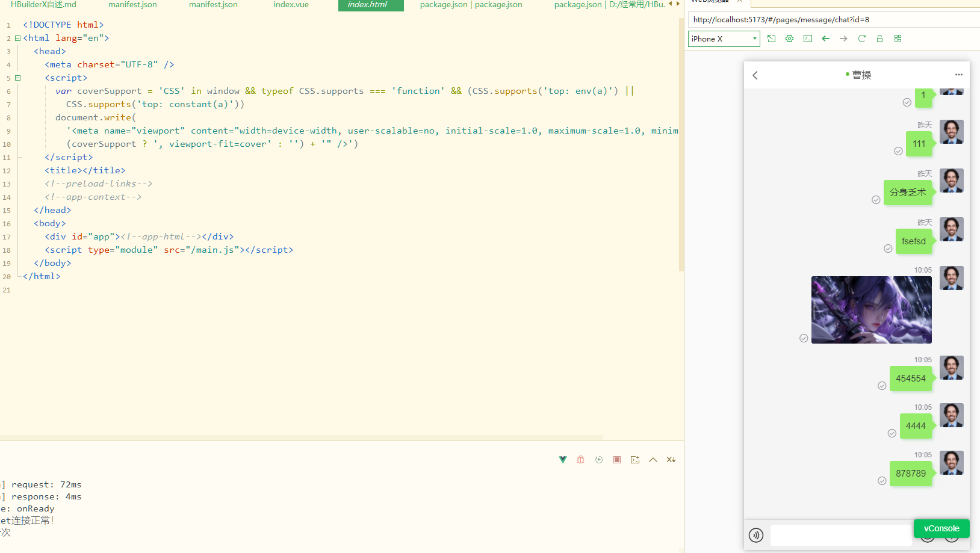
Task: Tap the 分身乏术 message bubble
Action: click(908, 193)
